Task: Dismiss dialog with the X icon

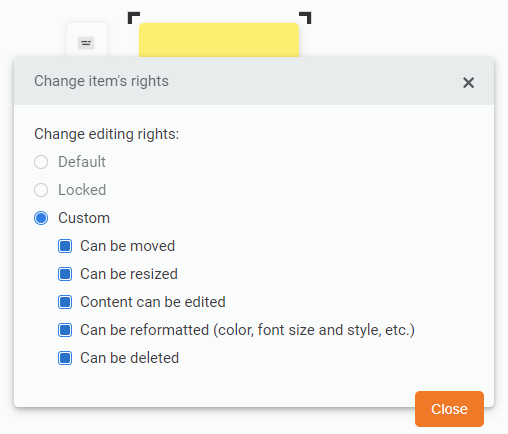Action: [468, 82]
